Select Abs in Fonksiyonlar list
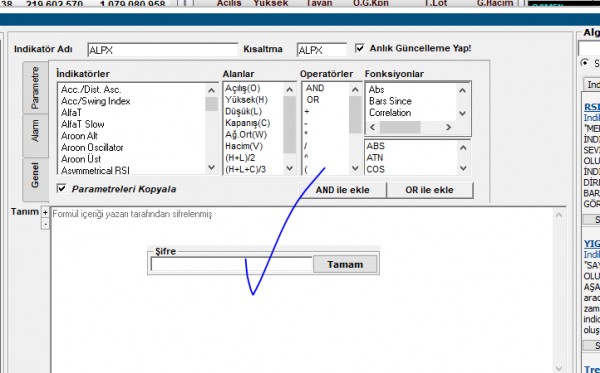 377,90
